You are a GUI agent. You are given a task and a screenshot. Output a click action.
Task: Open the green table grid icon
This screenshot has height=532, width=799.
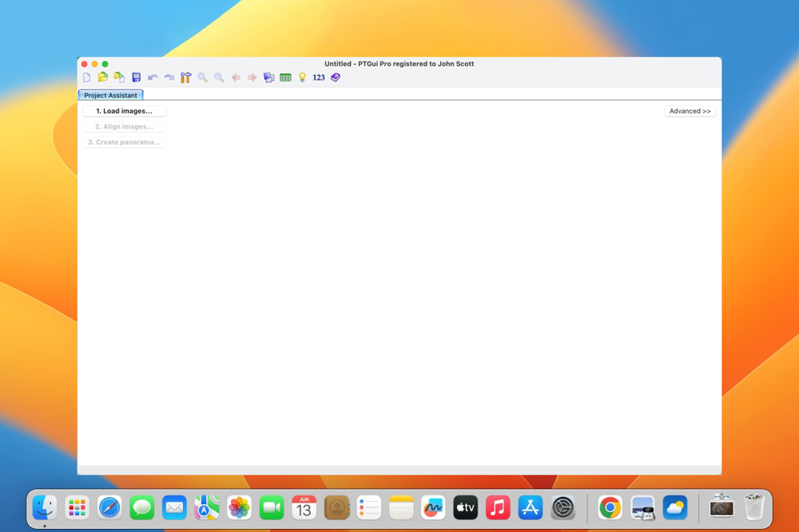pos(285,77)
